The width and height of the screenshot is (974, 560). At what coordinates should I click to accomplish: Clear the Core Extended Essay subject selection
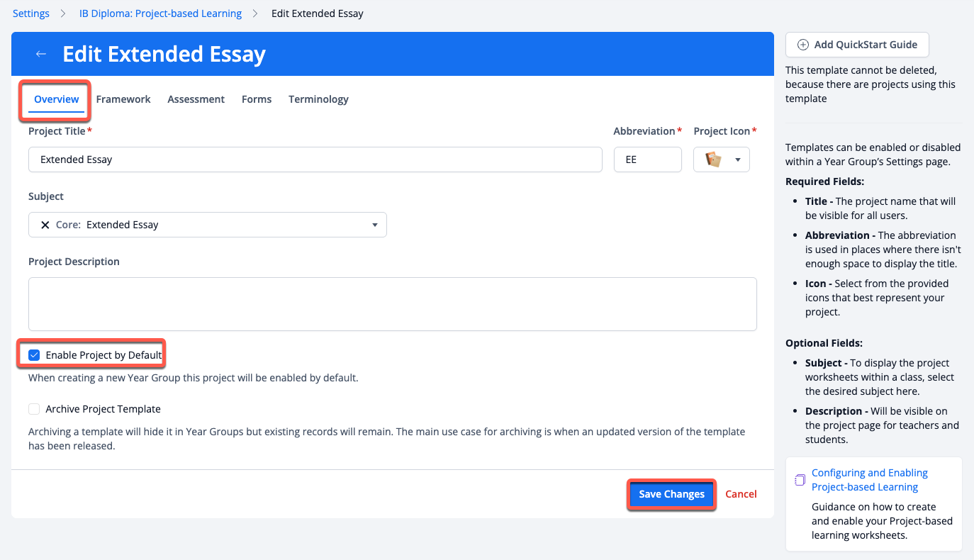[x=45, y=225]
